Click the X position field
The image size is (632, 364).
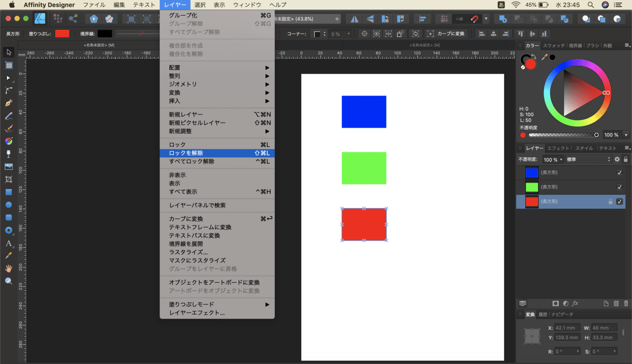(567, 328)
